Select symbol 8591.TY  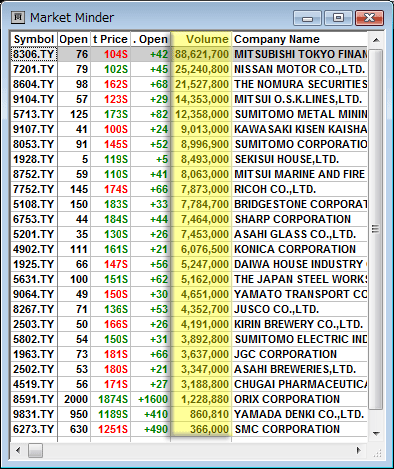(x=33, y=399)
